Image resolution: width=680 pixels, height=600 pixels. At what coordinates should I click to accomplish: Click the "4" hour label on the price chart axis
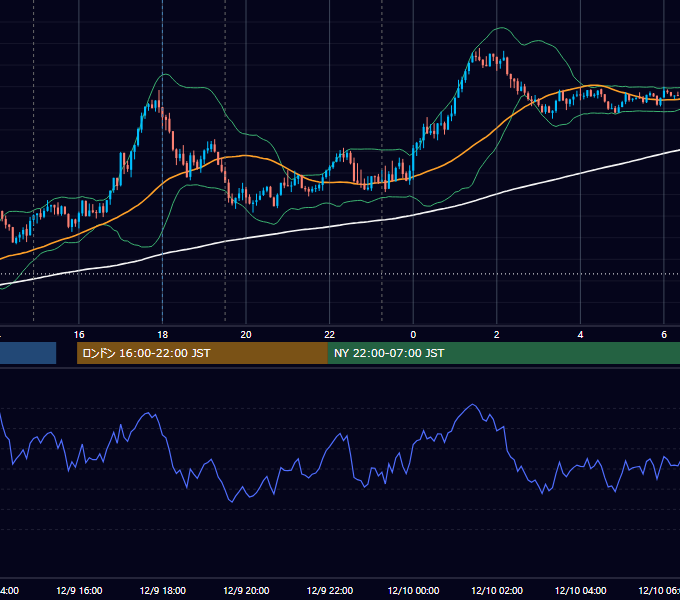point(580,335)
